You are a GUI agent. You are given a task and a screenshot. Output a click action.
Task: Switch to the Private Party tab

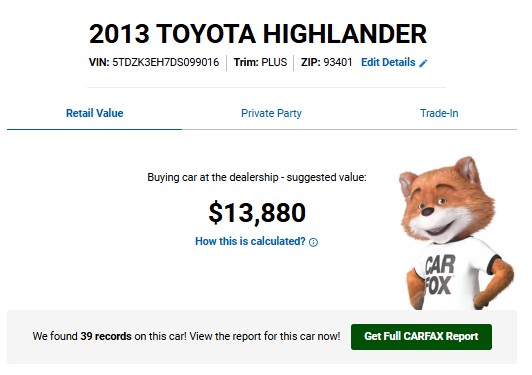tap(271, 113)
